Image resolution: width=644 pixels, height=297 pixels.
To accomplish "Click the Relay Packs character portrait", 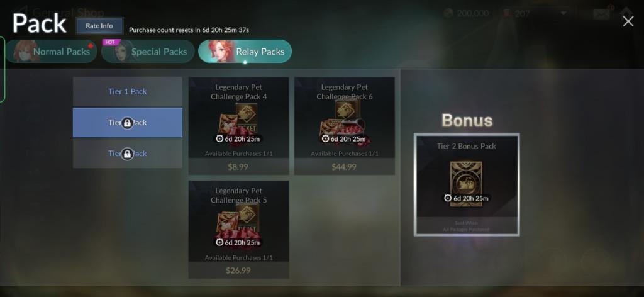I will 221,52.
